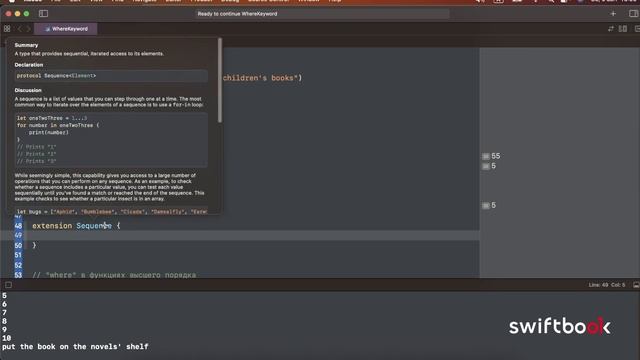Click line number 51 in the gutter
This screenshot has width=640, height=360.
tap(18, 255)
